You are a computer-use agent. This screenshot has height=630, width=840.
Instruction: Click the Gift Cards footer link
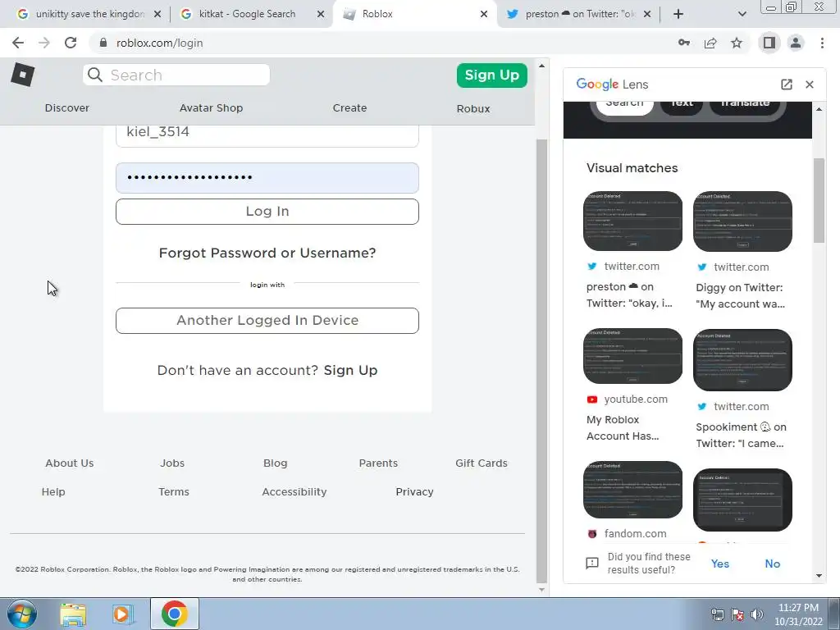[481, 463]
